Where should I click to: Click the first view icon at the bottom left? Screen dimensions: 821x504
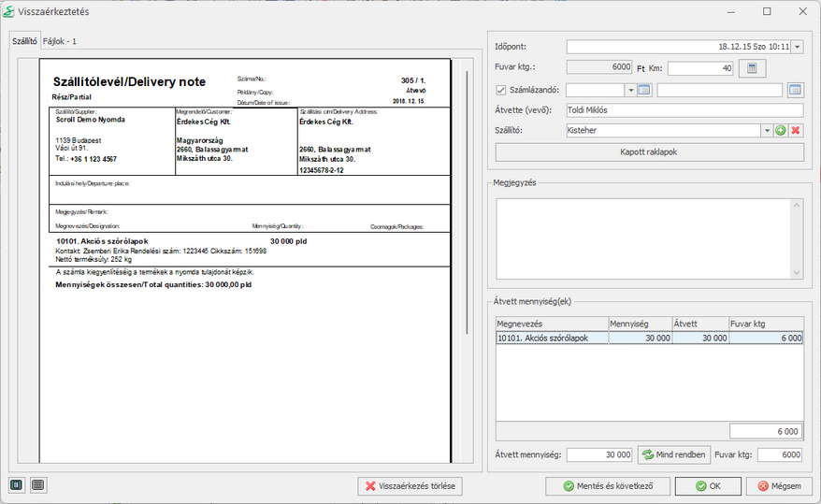pyautogui.click(x=18, y=484)
